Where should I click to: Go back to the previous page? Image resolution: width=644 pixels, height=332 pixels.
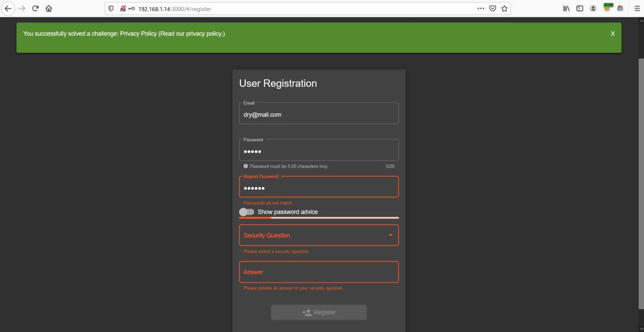coord(8,9)
